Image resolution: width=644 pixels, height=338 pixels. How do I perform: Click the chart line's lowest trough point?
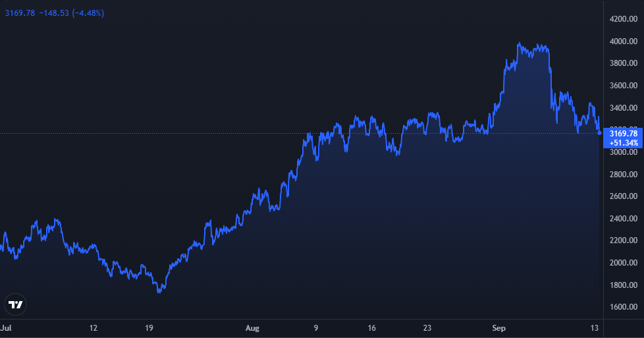click(160, 292)
